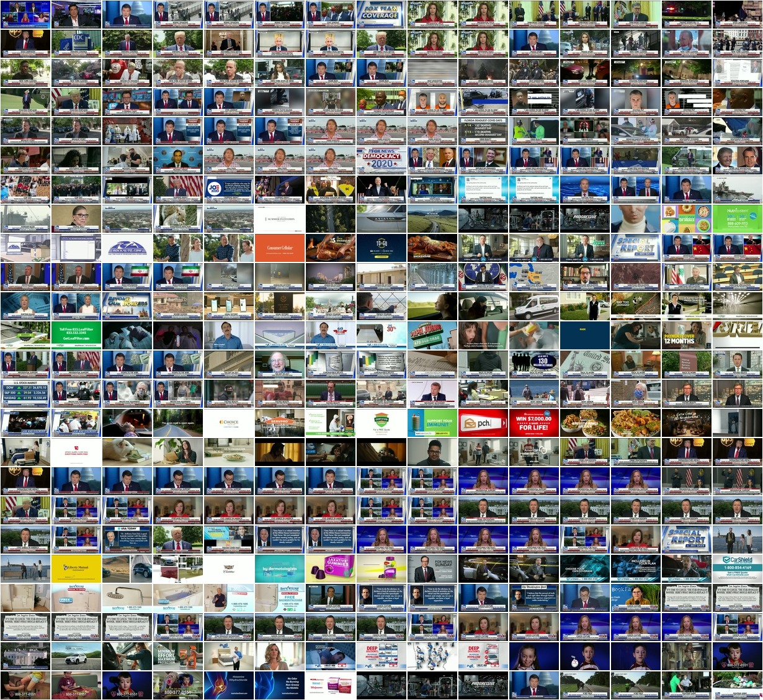Image resolution: width=763 pixels, height=700 pixels.
Task: Open the orange Consumer Cellular frame
Action: coord(279,248)
